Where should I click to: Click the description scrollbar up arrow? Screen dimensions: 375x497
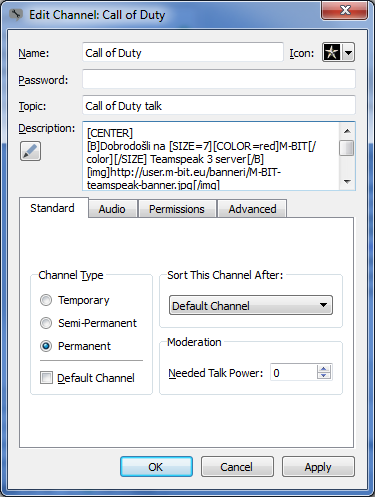[347, 131]
